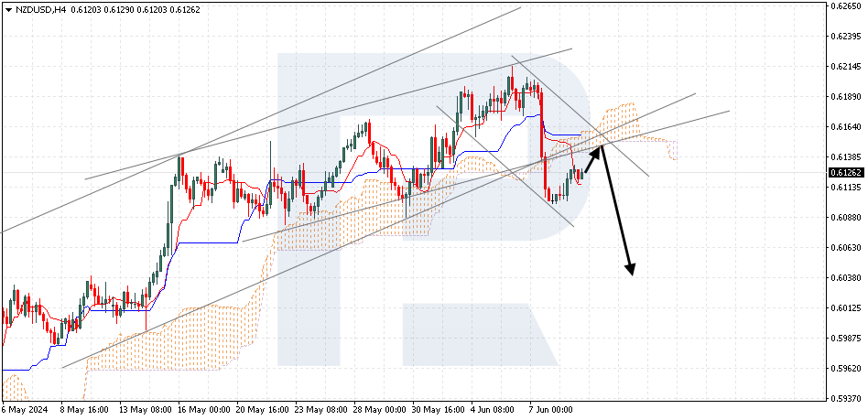The height and width of the screenshot is (420, 868).
Task: Click the 0.62650 price axis label
Action: tap(847, 6)
